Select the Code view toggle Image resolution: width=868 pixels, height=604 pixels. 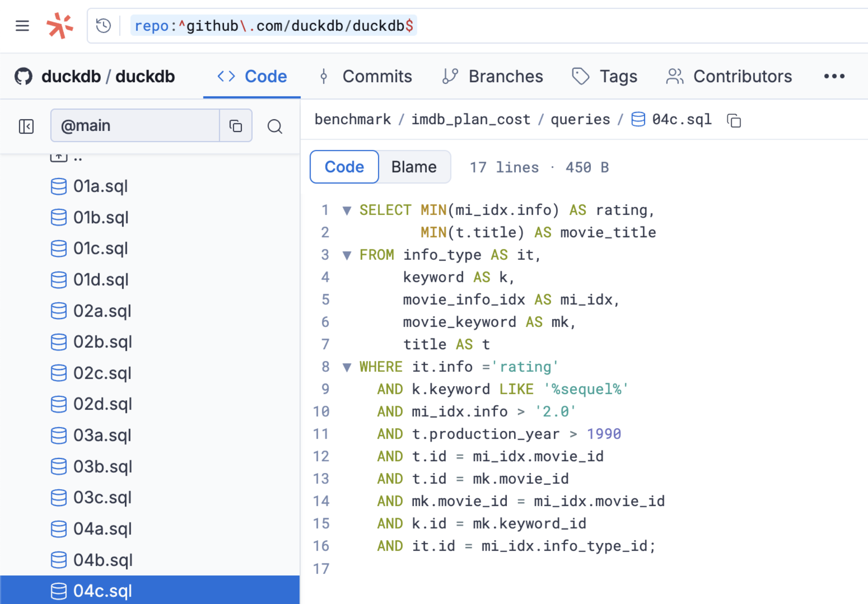pyautogui.click(x=344, y=167)
